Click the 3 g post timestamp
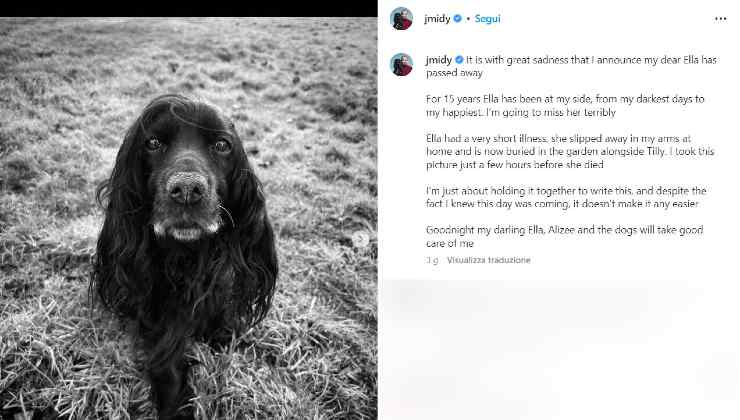 coord(432,260)
